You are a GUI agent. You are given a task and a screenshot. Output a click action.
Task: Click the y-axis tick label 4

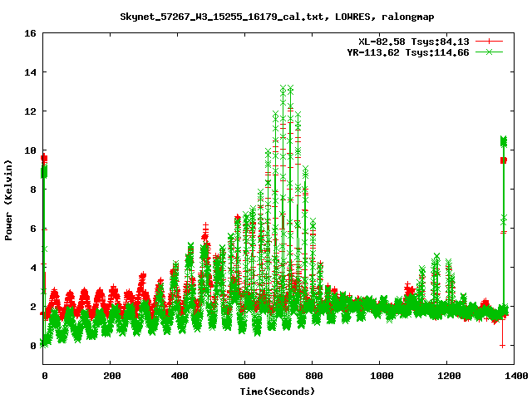click(33, 268)
